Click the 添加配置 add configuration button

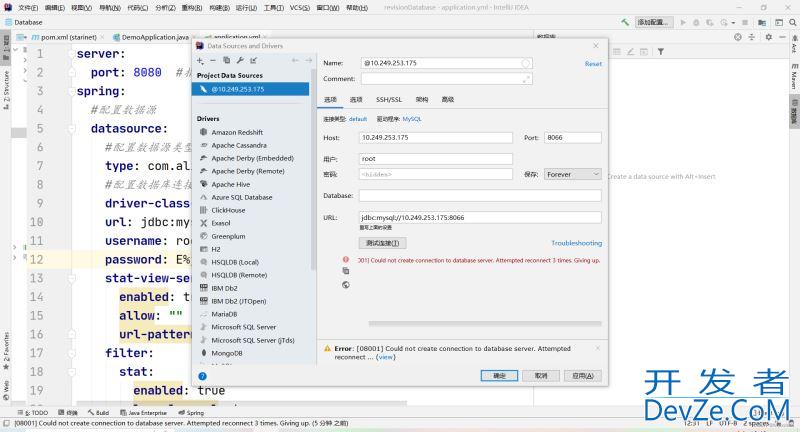pos(654,22)
